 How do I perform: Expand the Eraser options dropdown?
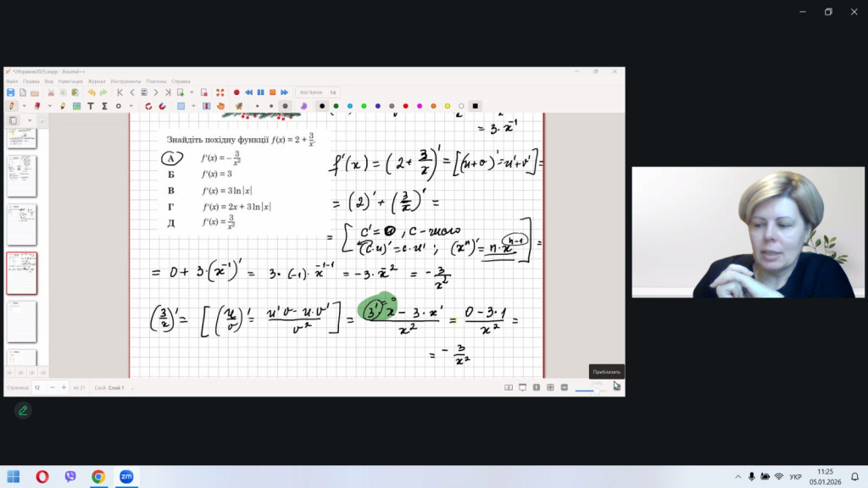pos(50,106)
